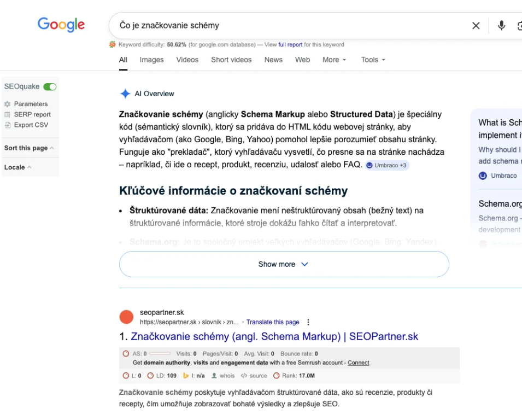Clear the search box with the X icon
Screen dimensions: 522x420
click(476, 26)
